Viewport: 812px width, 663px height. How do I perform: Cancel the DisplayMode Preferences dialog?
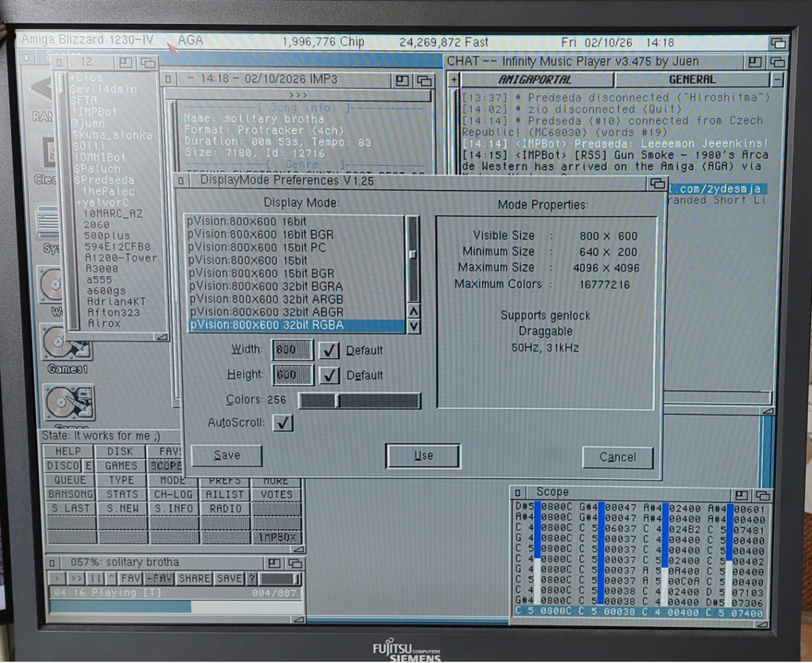(618, 457)
